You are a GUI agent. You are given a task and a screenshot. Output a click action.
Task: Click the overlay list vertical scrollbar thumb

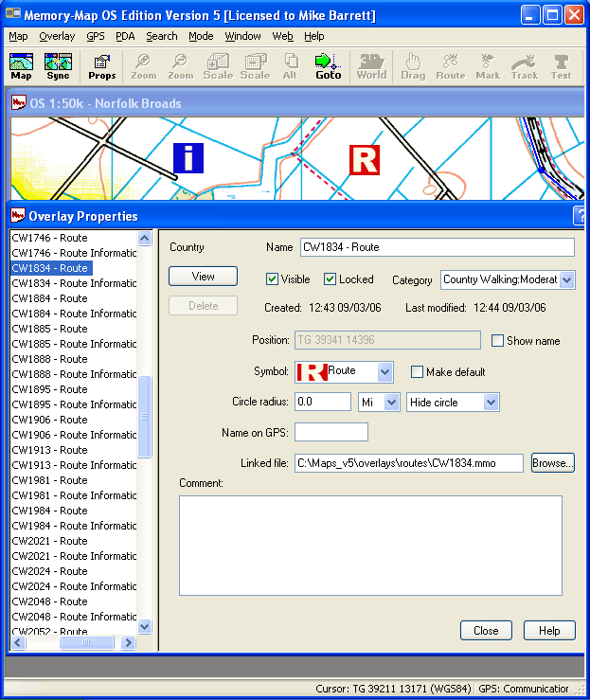pos(144,417)
